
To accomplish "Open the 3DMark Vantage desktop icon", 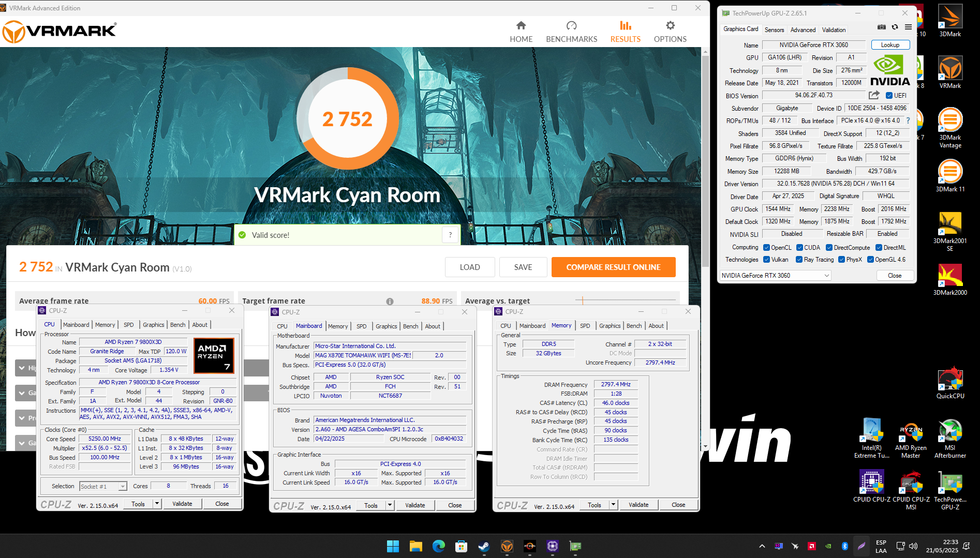I will tap(950, 128).
